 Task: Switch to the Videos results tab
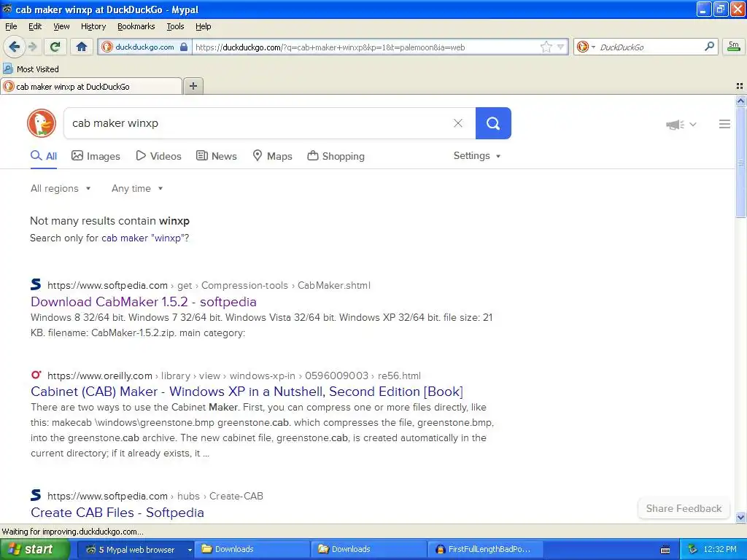click(x=158, y=156)
